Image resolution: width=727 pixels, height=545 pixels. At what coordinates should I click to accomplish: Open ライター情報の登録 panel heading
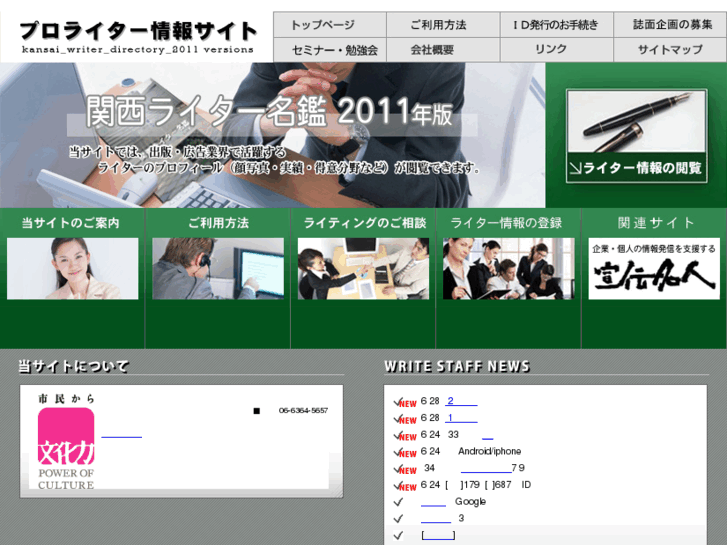tap(506, 223)
